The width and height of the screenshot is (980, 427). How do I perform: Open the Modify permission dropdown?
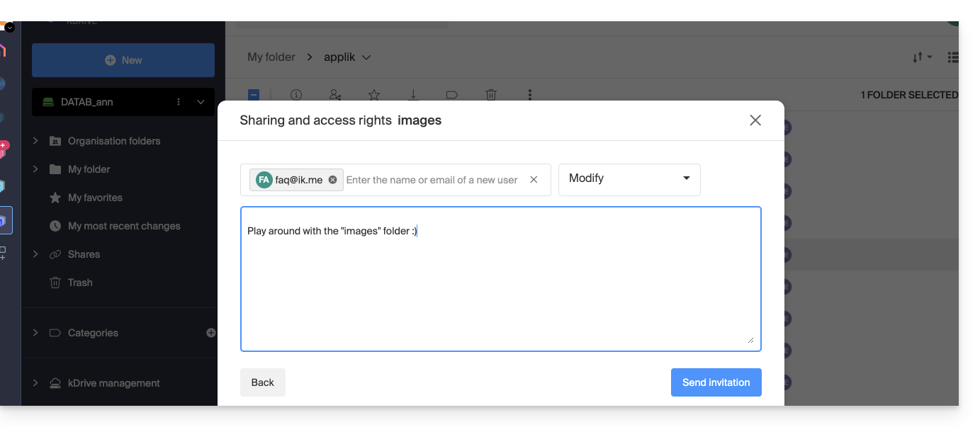tap(629, 179)
